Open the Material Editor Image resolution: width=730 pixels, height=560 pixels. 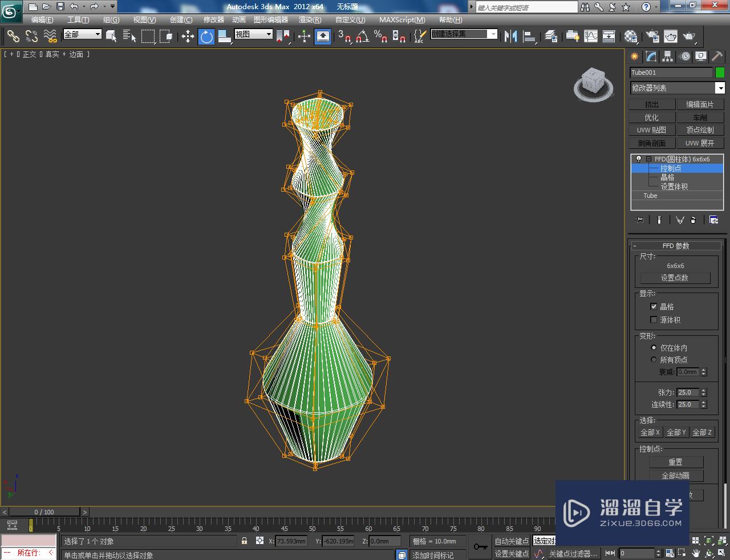[631, 36]
